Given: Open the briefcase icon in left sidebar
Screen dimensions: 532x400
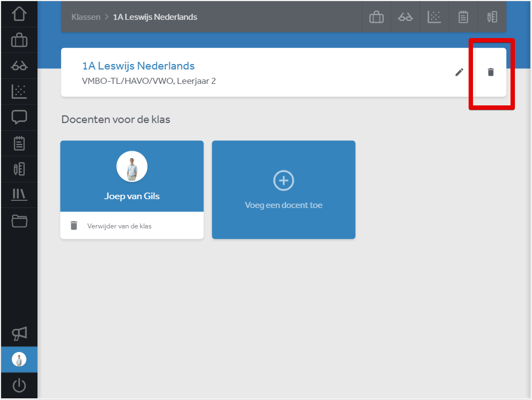Looking at the screenshot, I should pyautogui.click(x=19, y=40).
